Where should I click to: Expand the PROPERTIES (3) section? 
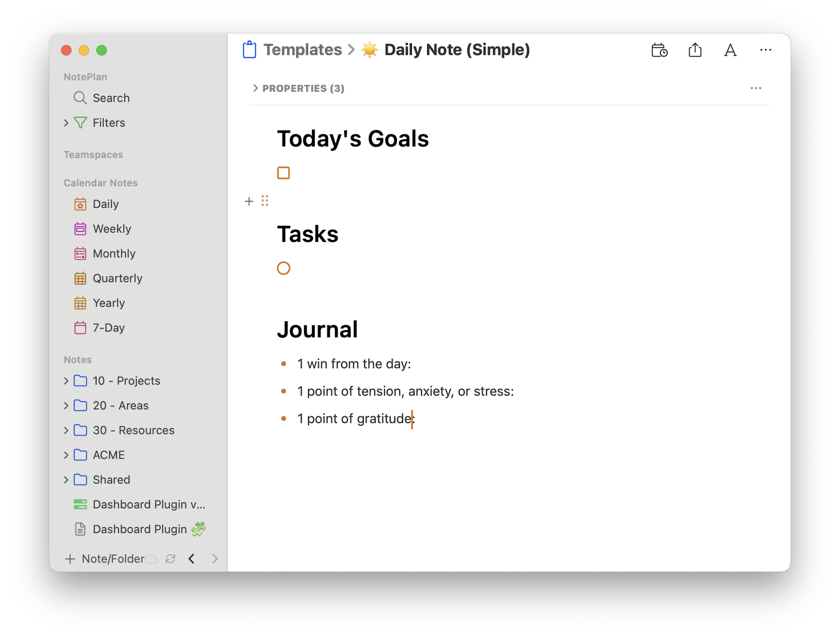[255, 88]
